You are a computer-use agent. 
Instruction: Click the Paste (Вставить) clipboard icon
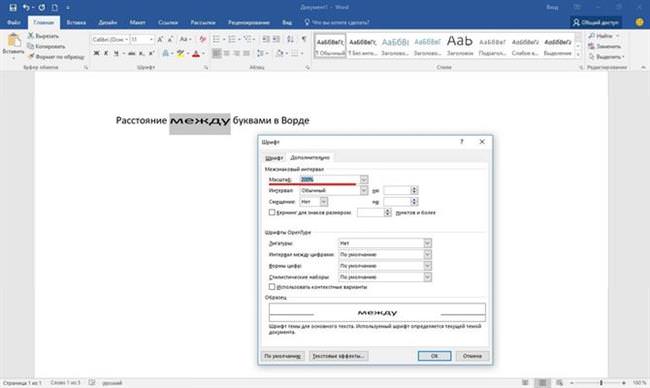point(14,44)
